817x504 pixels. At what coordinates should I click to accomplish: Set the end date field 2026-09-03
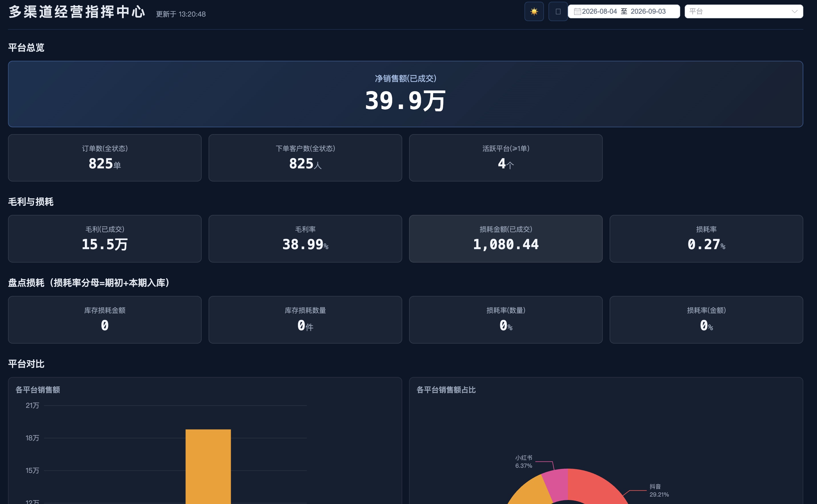(648, 11)
